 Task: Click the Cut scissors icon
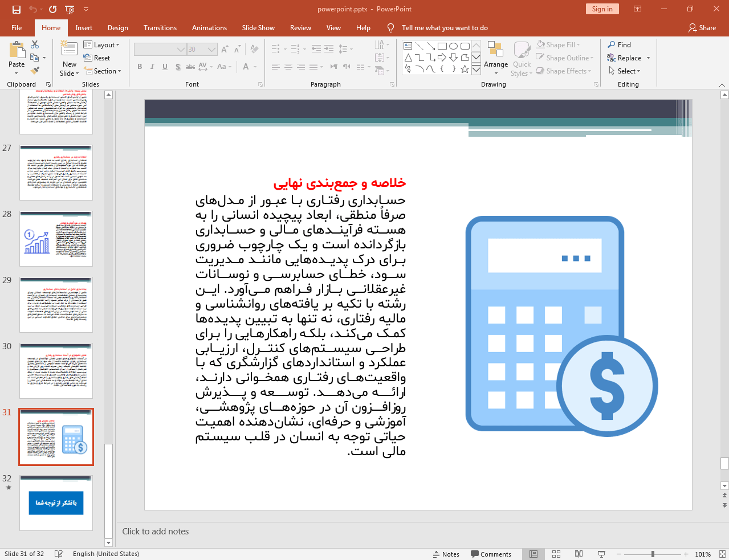(x=35, y=44)
